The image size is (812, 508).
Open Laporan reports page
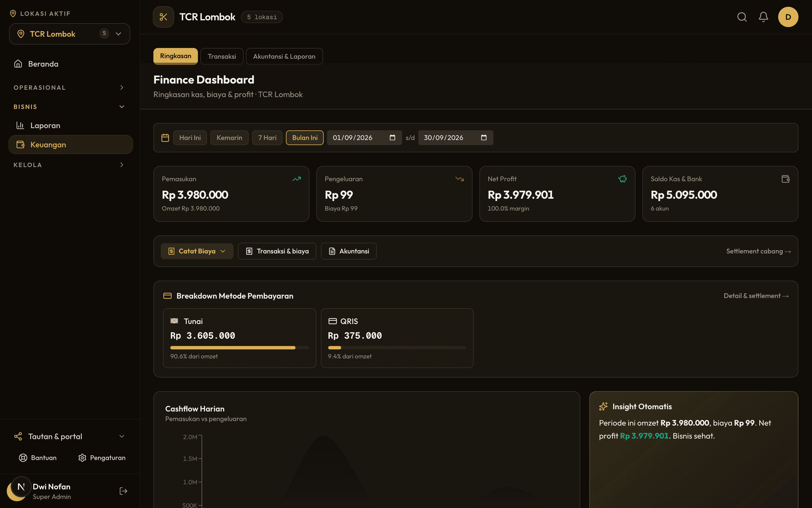coord(70,125)
